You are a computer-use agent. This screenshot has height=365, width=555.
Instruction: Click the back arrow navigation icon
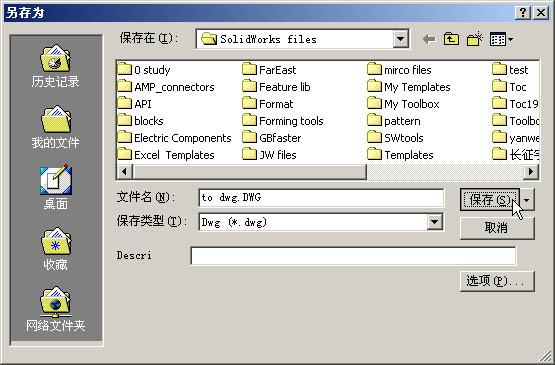point(429,39)
